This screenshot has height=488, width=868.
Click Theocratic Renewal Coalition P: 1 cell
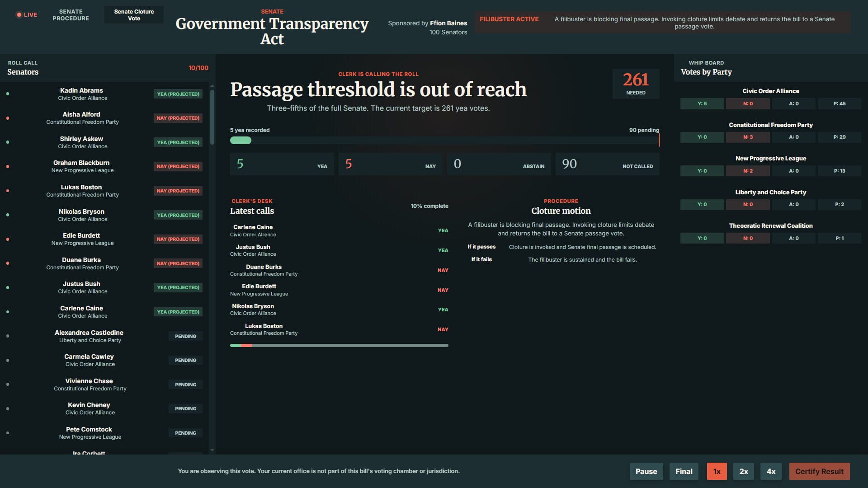tap(839, 238)
